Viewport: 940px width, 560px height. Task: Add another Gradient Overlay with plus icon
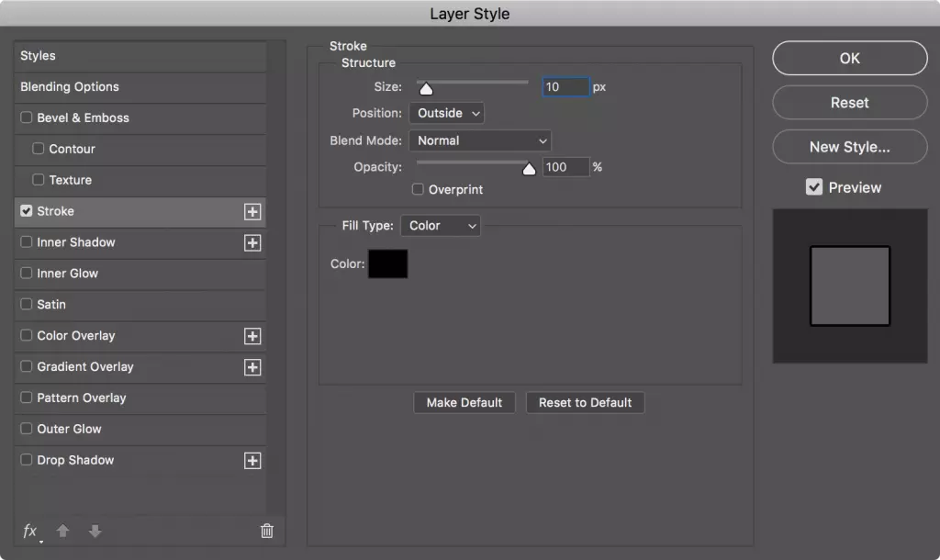[x=252, y=367]
